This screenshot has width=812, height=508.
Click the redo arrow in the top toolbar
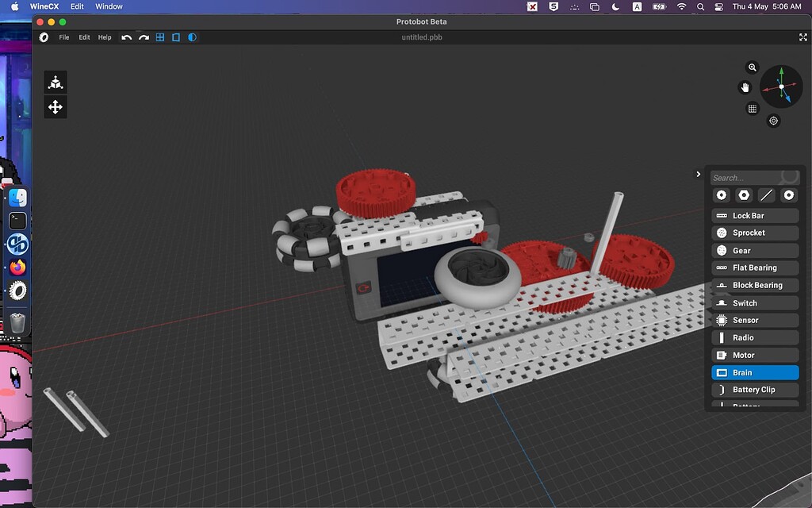[142, 37]
